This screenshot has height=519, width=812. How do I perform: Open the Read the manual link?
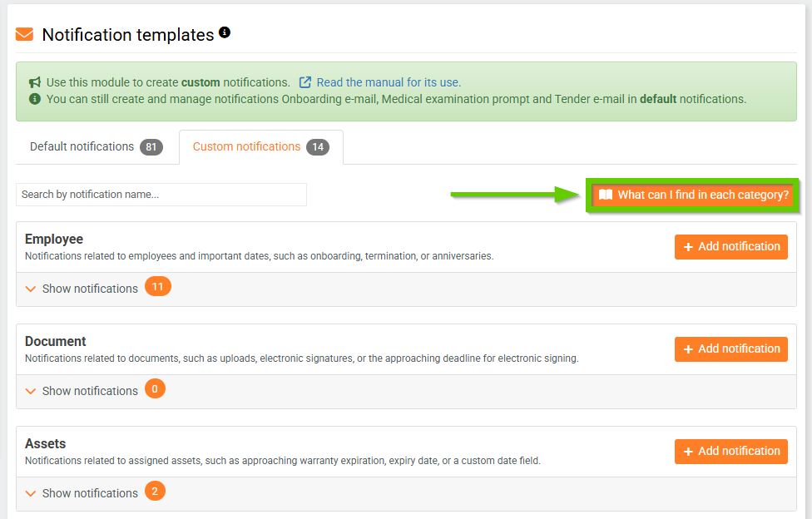pos(389,82)
